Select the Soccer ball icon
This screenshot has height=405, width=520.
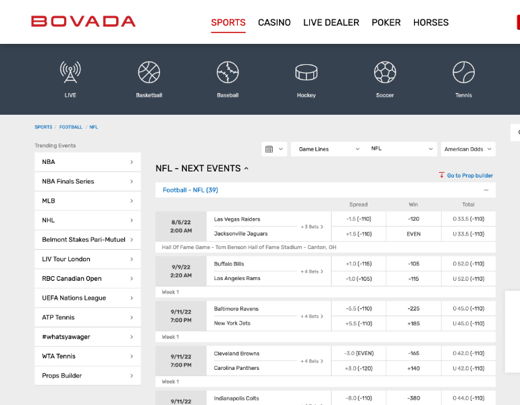pos(385,72)
